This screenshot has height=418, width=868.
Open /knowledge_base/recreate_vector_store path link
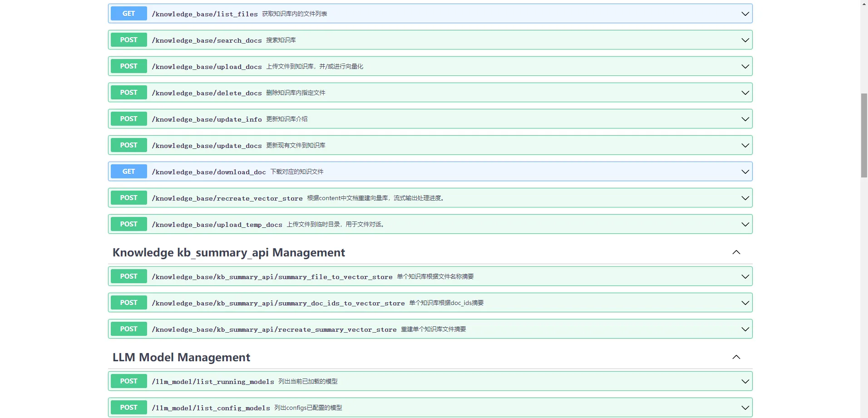(x=227, y=198)
